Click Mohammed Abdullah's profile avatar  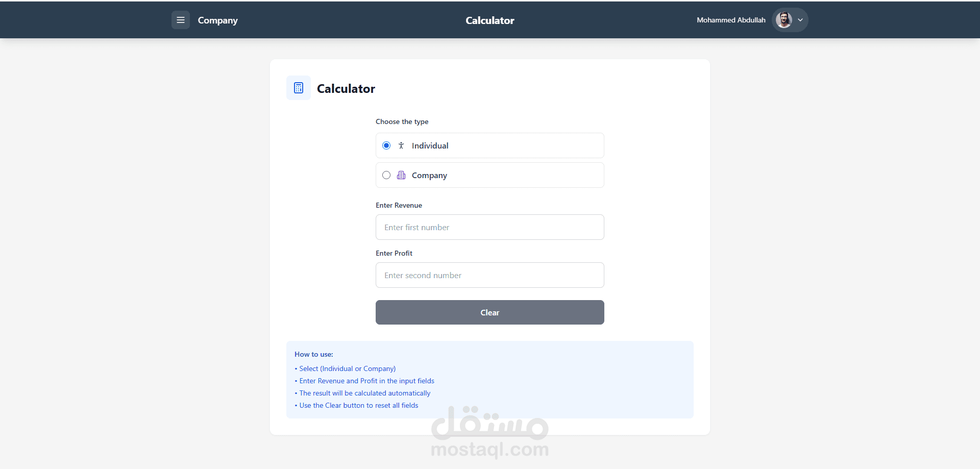[x=784, y=20]
